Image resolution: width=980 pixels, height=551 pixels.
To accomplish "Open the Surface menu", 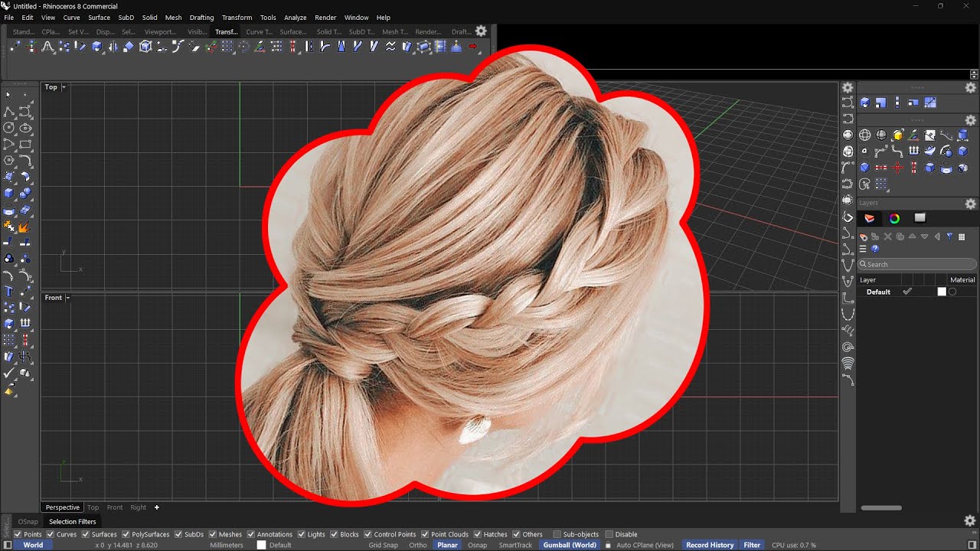I will [99, 18].
